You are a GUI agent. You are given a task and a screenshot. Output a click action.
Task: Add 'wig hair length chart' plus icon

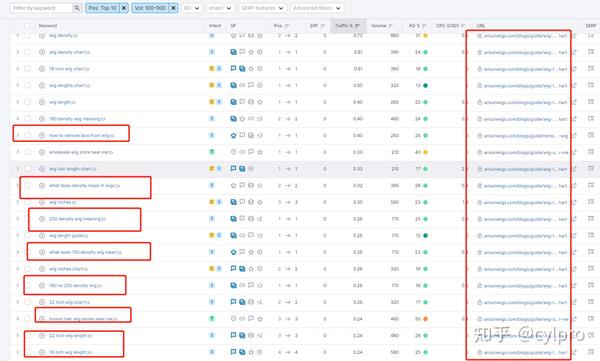42,169
